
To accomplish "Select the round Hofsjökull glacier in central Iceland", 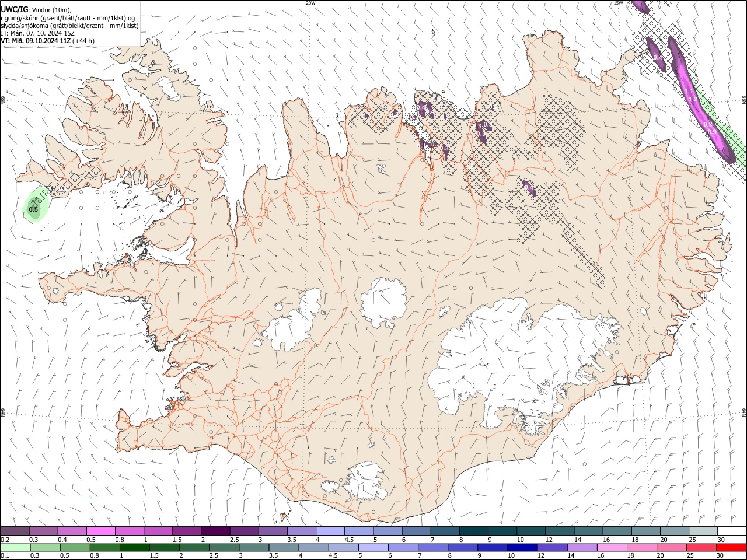I will tap(383, 302).
